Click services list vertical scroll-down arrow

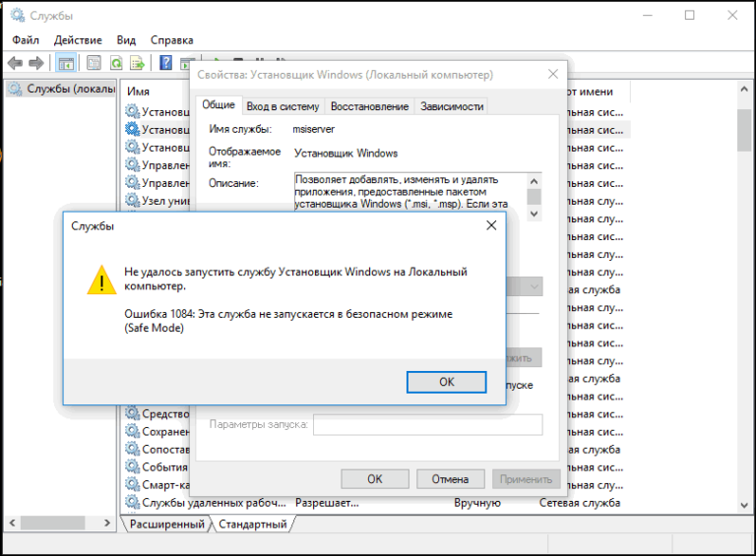click(744, 505)
